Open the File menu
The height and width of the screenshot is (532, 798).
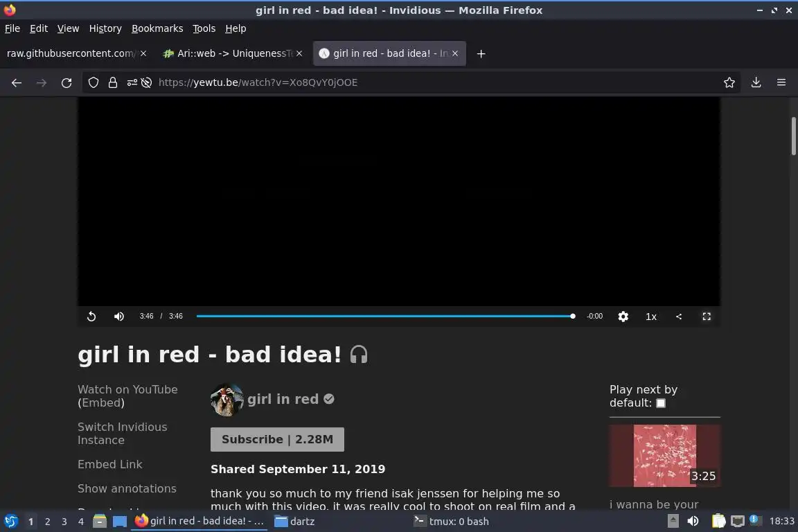[x=12, y=28]
